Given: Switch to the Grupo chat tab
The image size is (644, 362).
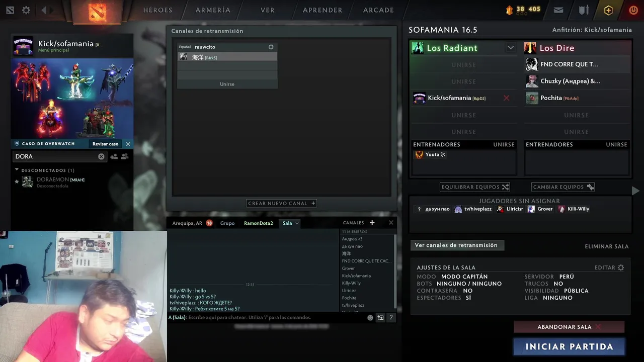Looking at the screenshot, I should 227,223.
